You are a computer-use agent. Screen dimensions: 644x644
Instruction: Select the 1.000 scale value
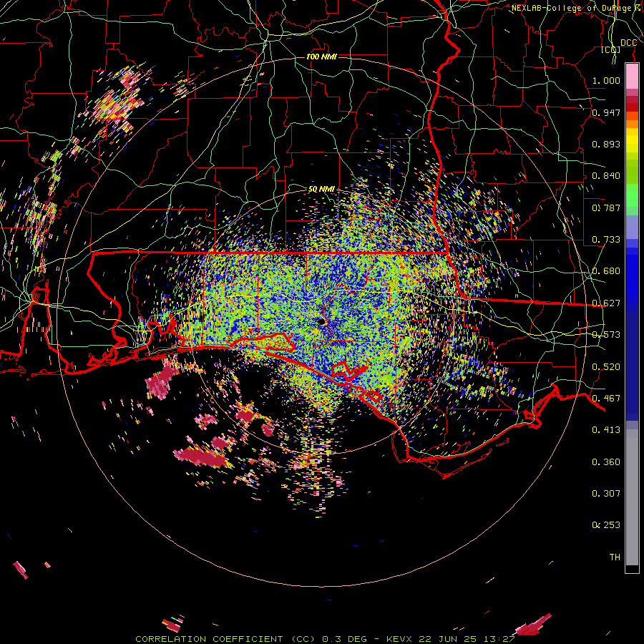[606, 80]
